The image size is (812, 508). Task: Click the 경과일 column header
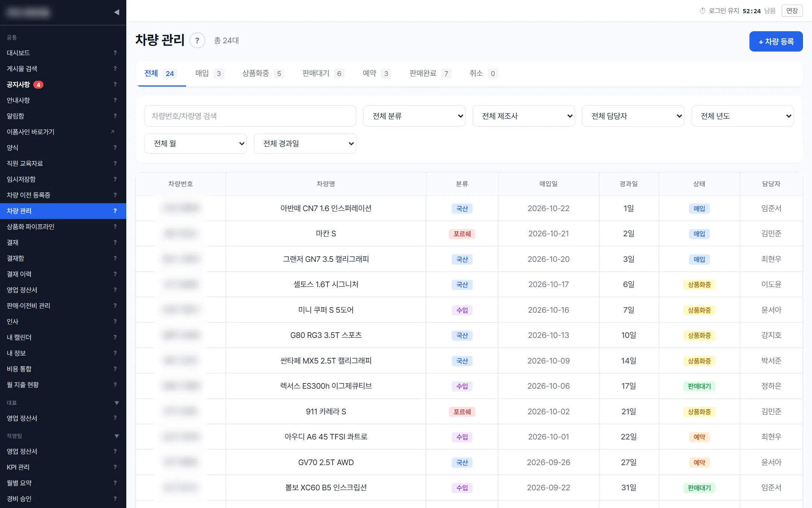pyautogui.click(x=629, y=184)
